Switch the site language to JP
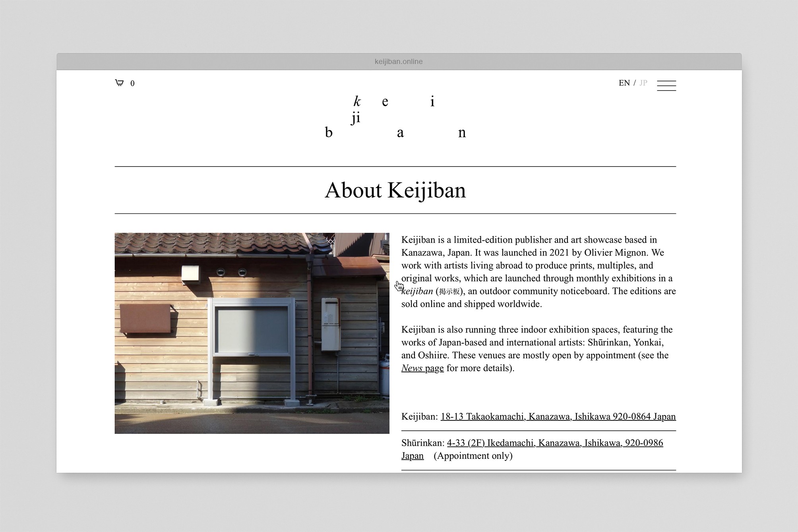Viewport: 798px width, 532px height. pos(643,83)
